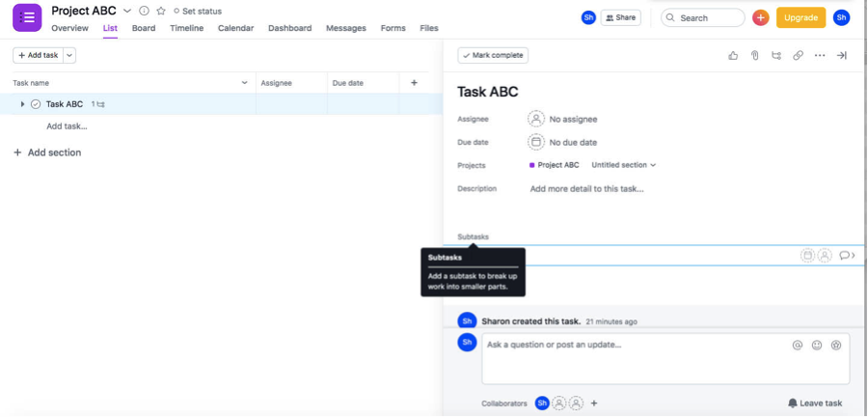Click the Upgrade button

coord(800,17)
